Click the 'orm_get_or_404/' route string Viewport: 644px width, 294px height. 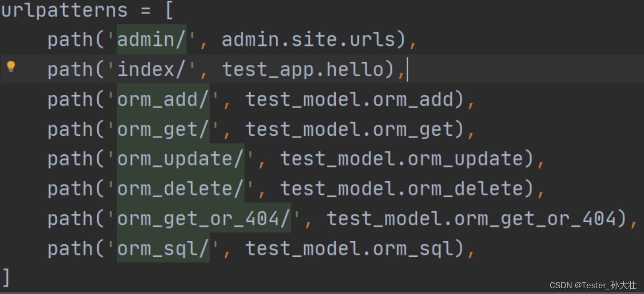(x=204, y=218)
